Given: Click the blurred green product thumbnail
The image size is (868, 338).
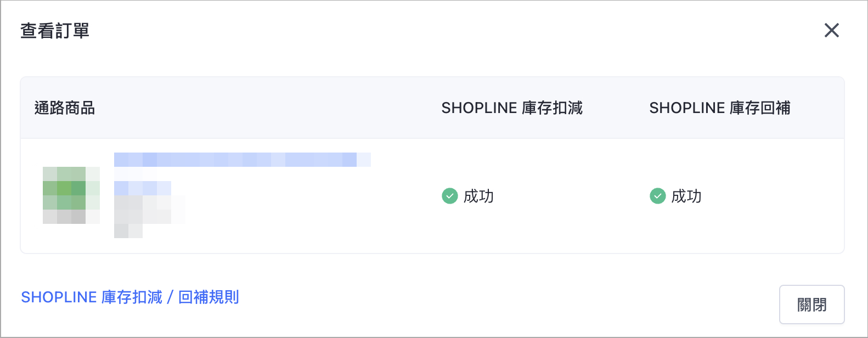Looking at the screenshot, I should tap(71, 195).
